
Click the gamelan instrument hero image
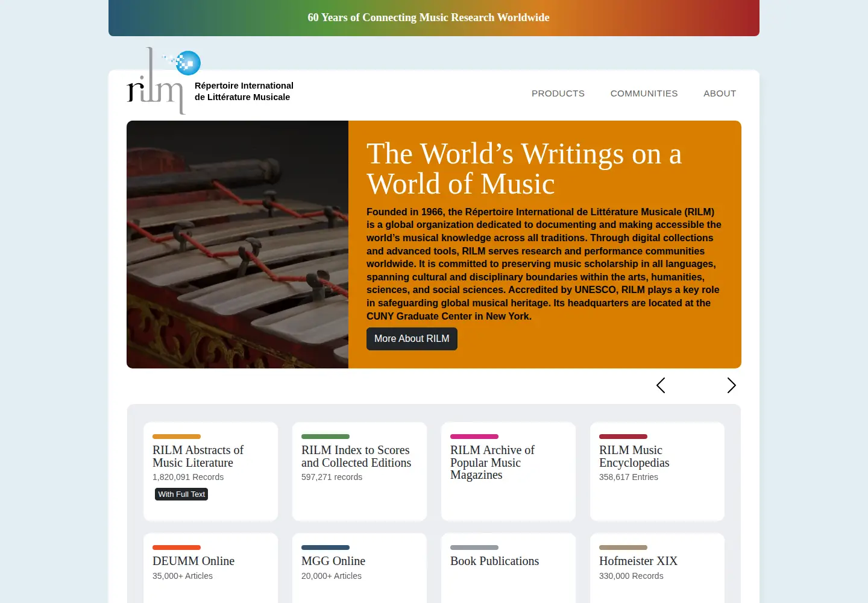tap(237, 244)
